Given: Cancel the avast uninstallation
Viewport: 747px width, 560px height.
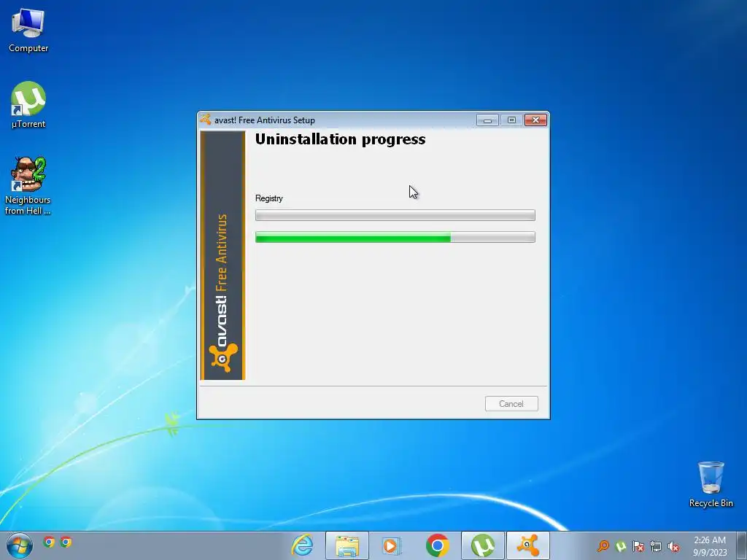Looking at the screenshot, I should coord(511,404).
